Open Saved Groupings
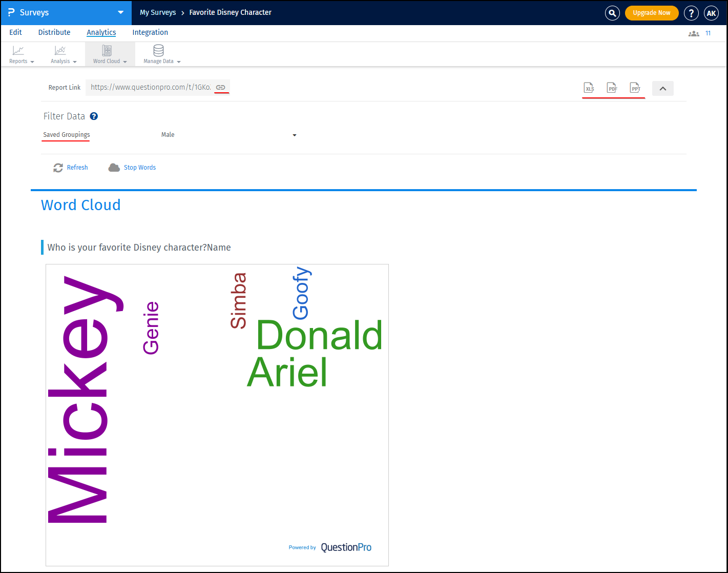The height and width of the screenshot is (573, 728). tap(66, 135)
